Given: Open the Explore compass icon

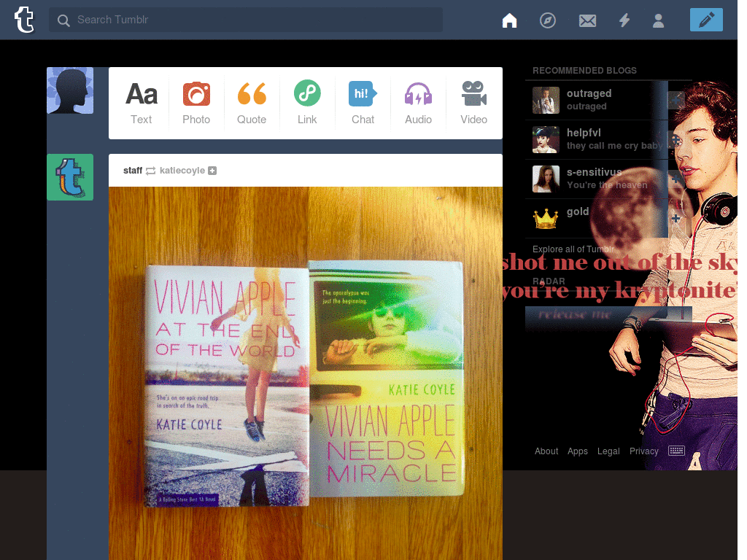Looking at the screenshot, I should click(x=547, y=20).
